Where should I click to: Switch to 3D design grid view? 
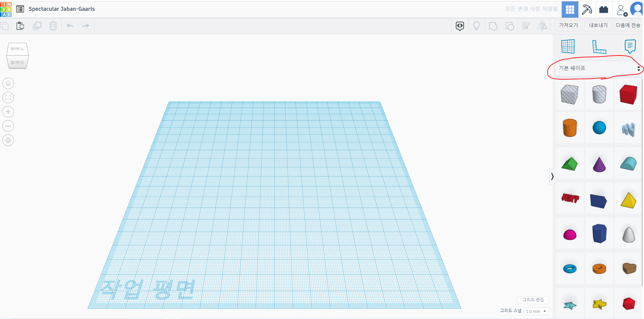pyautogui.click(x=570, y=9)
